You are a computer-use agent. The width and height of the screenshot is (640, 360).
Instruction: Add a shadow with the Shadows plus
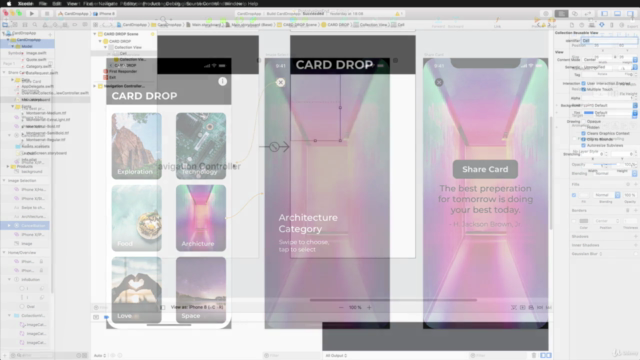(636, 236)
